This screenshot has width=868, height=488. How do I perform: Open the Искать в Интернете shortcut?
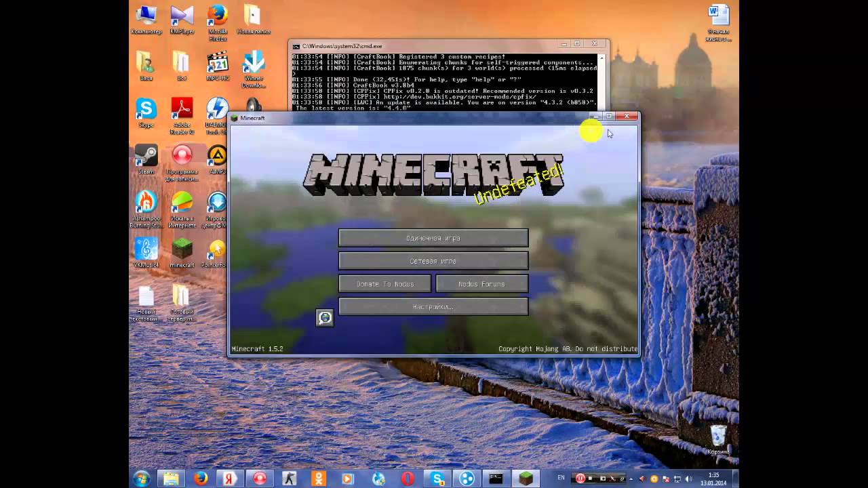tap(182, 209)
